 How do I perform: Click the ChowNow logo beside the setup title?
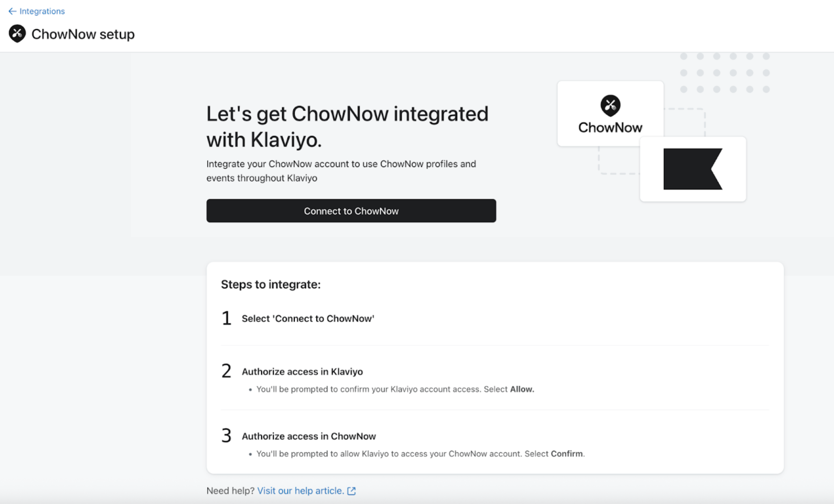pyautogui.click(x=17, y=34)
